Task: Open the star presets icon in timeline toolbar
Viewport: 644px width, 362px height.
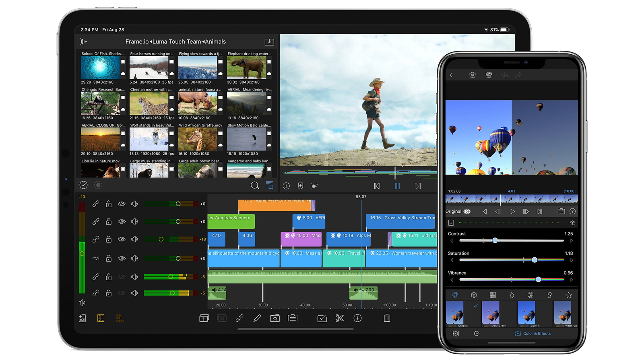Action: pos(275,318)
